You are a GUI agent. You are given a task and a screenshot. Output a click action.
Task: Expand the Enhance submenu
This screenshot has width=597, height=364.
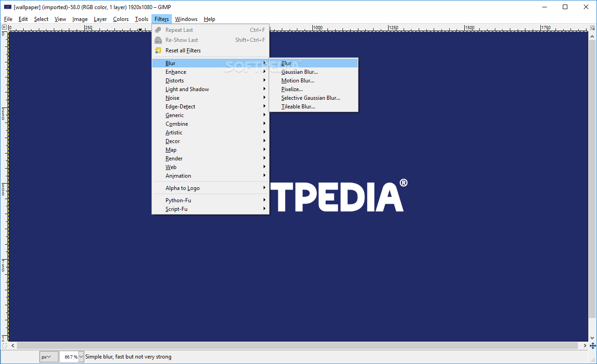pos(210,72)
